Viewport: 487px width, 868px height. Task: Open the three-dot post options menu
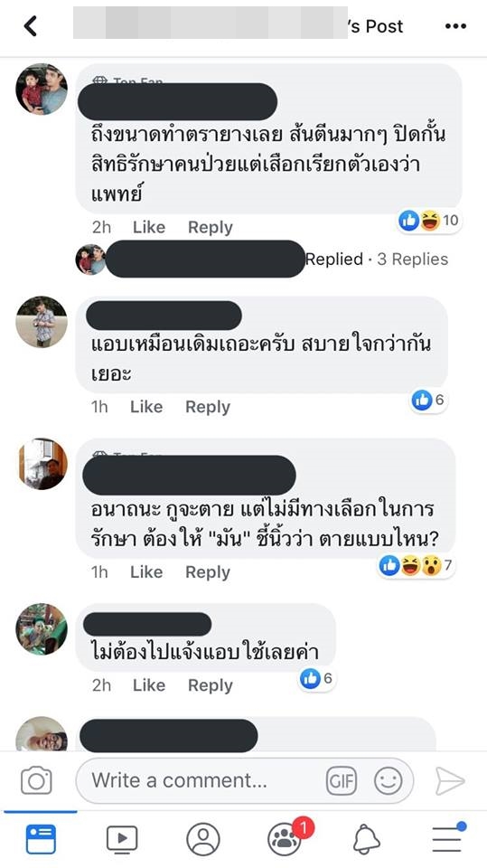[x=455, y=26]
